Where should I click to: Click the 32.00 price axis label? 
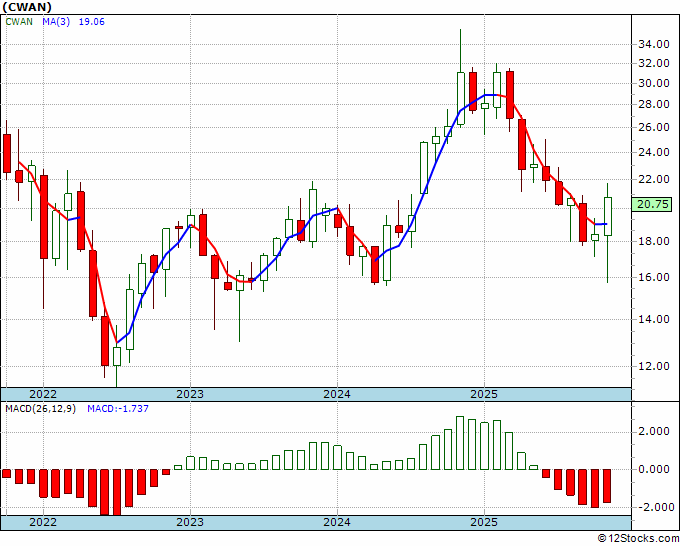pos(653,63)
